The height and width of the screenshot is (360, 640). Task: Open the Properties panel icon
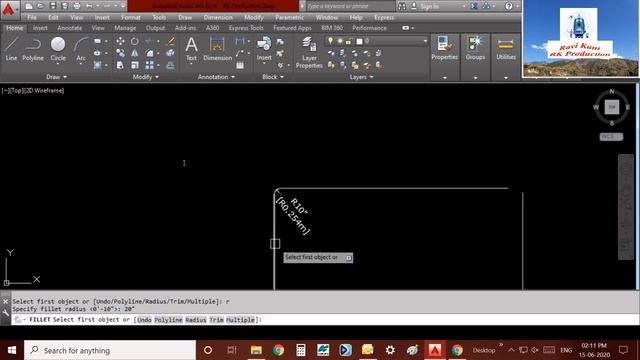444,49
